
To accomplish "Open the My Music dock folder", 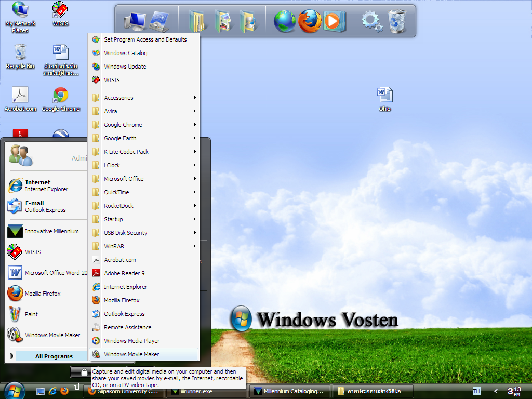I will point(248,21).
